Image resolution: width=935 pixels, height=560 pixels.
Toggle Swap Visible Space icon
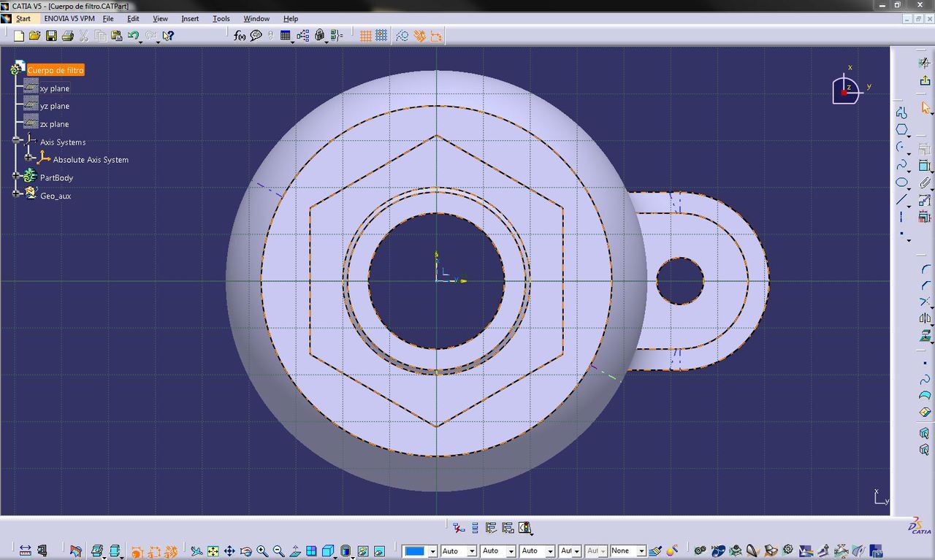click(x=380, y=551)
